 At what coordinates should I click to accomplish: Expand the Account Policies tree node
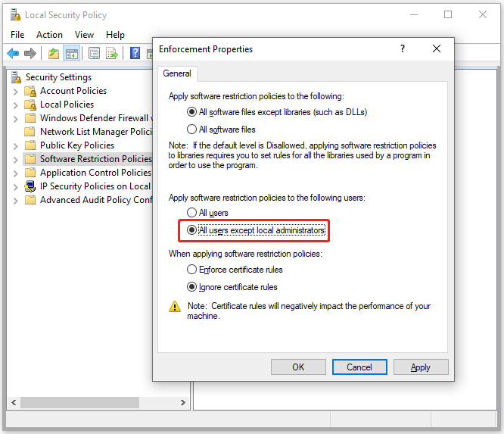click(15, 92)
